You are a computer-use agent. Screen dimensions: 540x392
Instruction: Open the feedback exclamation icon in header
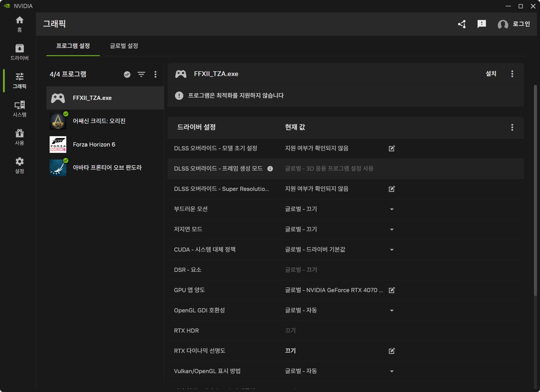pyautogui.click(x=482, y=24)
